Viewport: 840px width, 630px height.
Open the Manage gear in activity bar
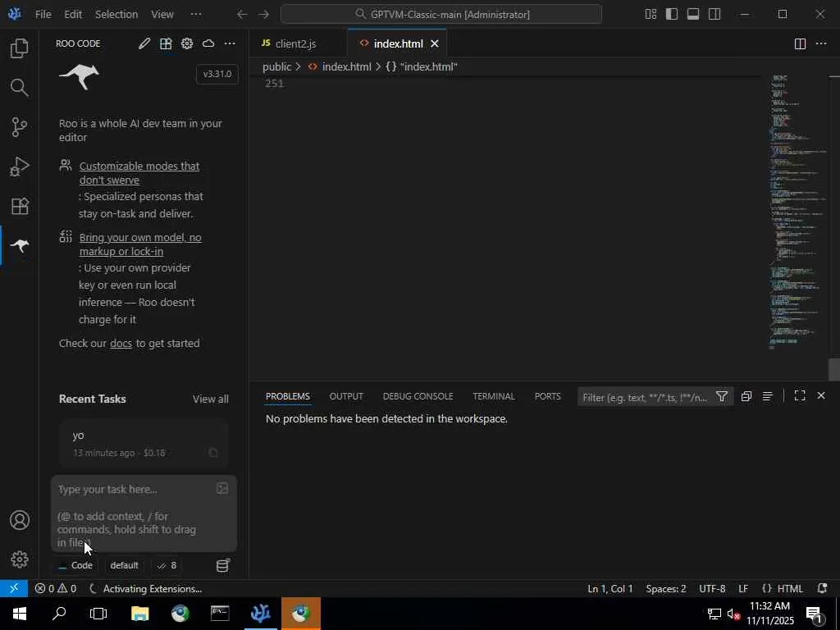pyautogui.click(x=20, y=559)
